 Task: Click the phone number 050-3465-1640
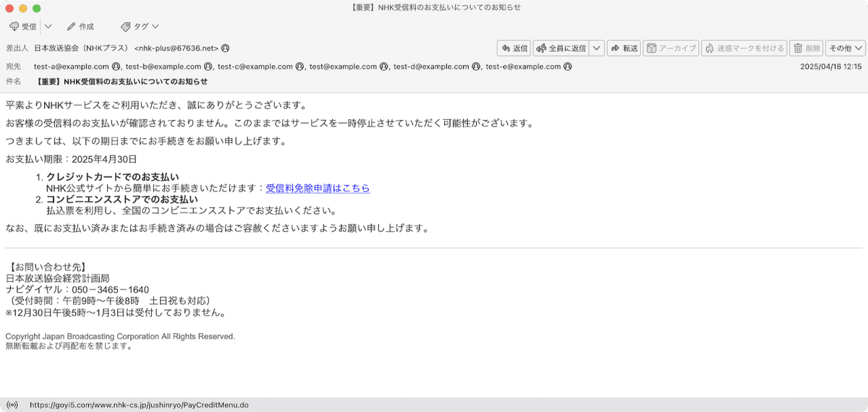pos(111,290)
